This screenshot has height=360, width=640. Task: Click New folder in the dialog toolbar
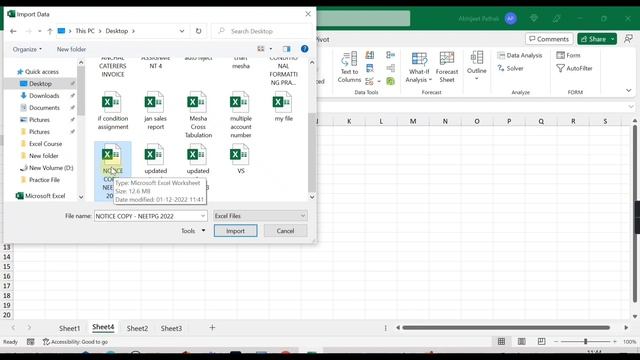[71, 49]
